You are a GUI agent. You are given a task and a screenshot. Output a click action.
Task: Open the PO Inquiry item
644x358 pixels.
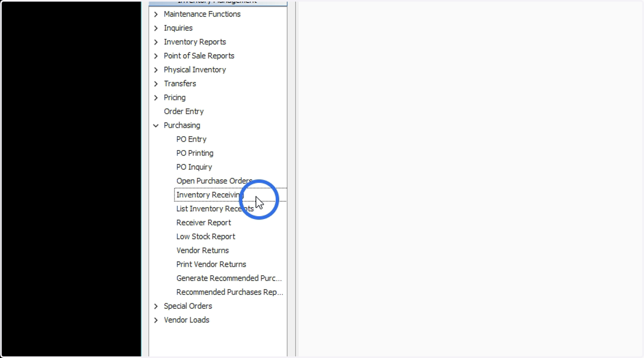click(194, 167)
